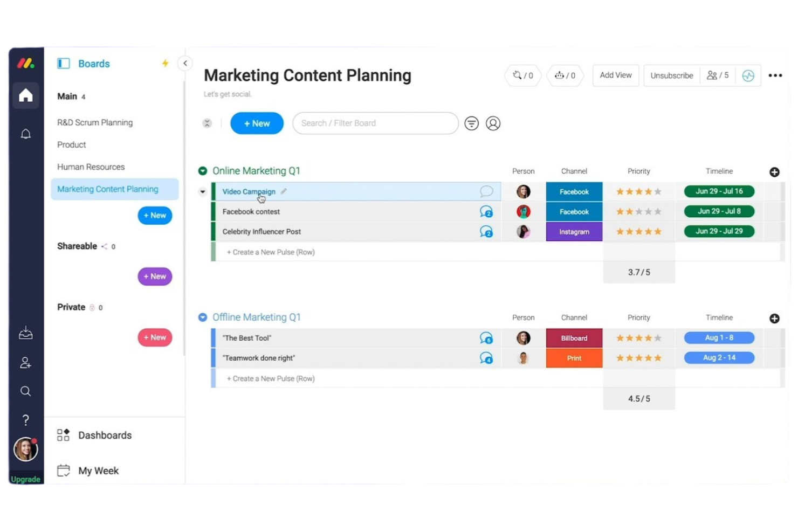Click the Aug 1 - 8 timeline
Viewport: 798px width, 532px height.
(x=719, y=338)
